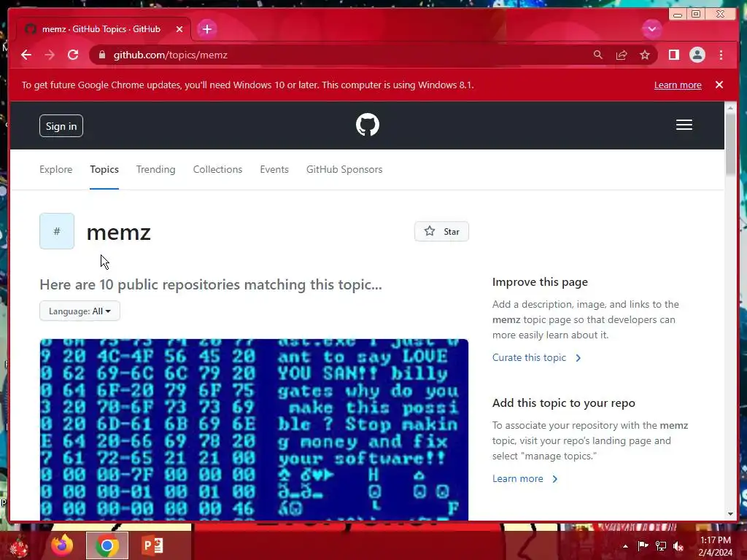Screen dimensions: 747x560
Task: Click the address bar zoom magnifier icon
Action: click(598, 55)
